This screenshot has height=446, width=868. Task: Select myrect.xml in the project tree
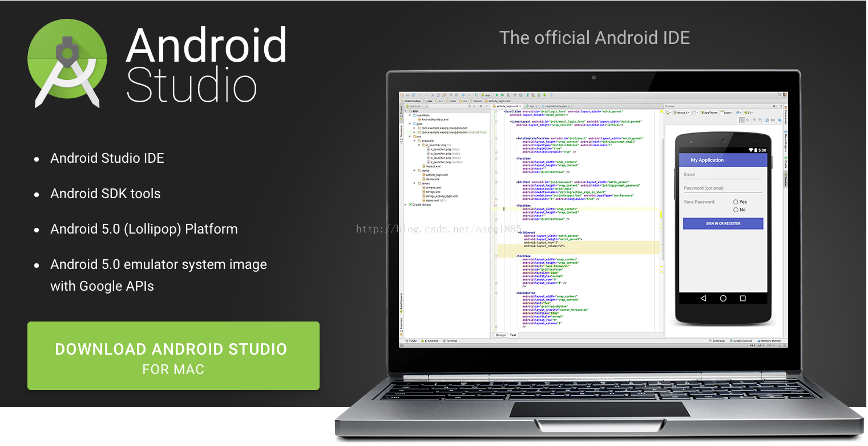pyautogui.click(x=432, y=166)
